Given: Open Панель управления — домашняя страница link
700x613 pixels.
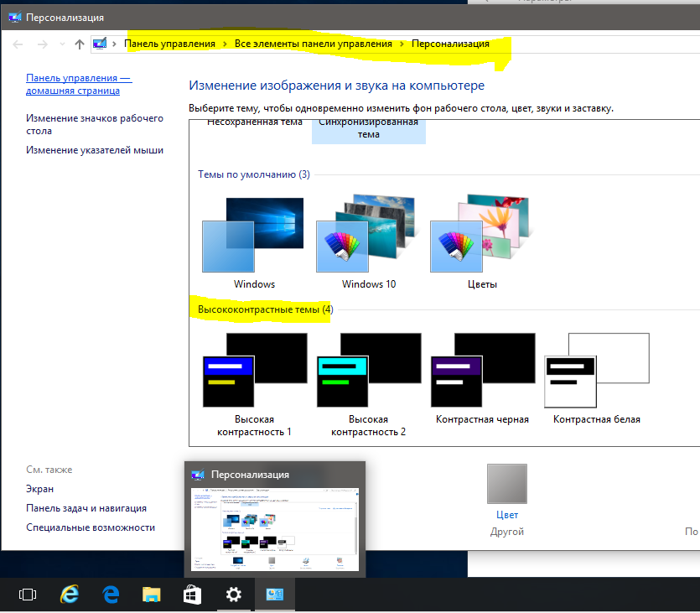Looking at the screenshot, I should click(x=79, y=84).
